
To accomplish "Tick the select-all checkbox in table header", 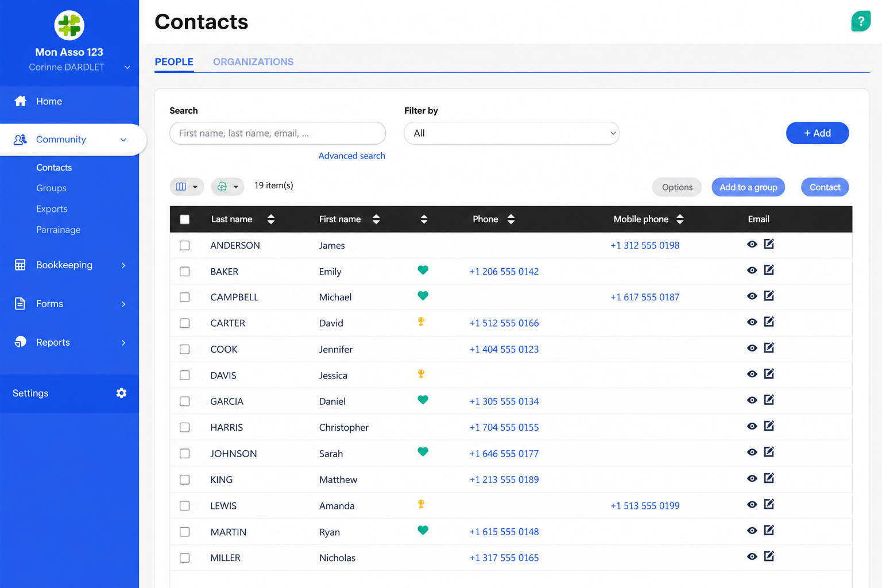I will coord(184,219).
